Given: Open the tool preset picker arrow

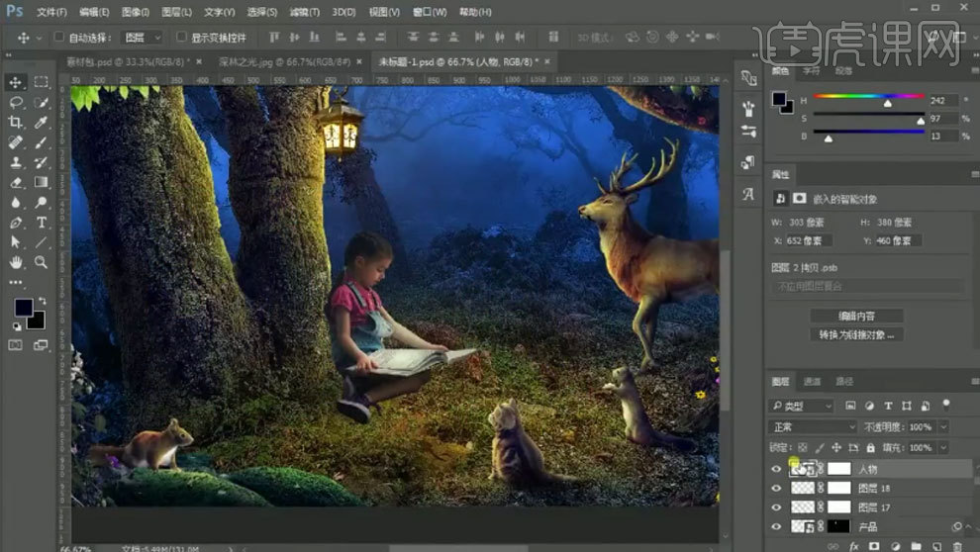Looking at the screenshot, I should tap(40, 39).
